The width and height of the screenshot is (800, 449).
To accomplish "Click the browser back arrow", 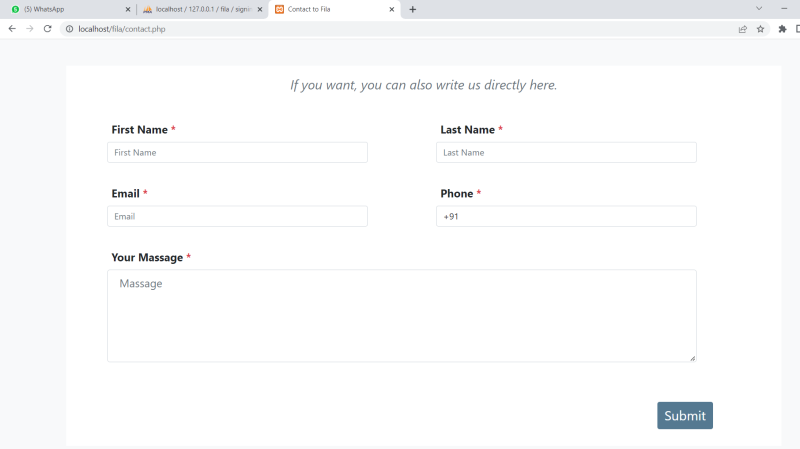I will click(12, 29).
